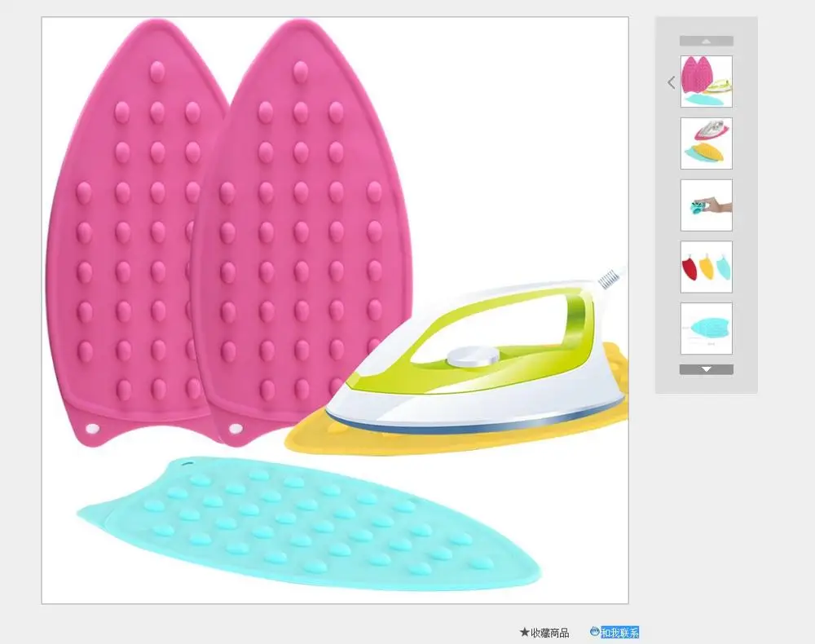815x644 pixels.
Task: Open the large main product image
Action: click(335, 311)
